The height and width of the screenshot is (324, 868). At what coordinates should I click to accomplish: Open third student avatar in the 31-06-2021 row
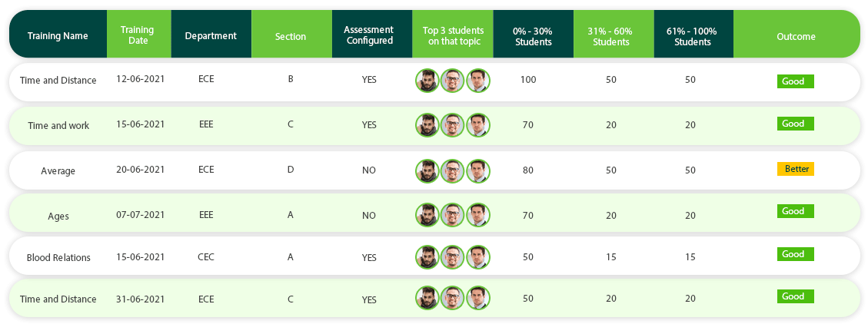point(477,297)
